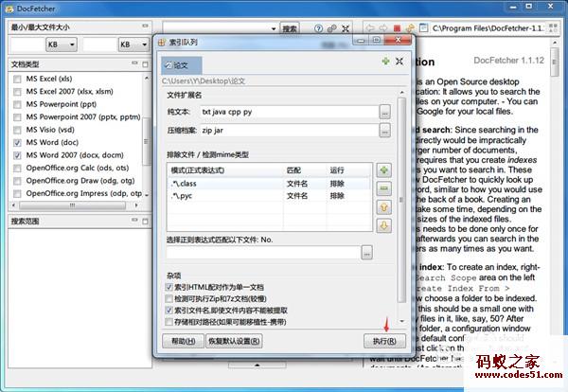
Task: Go forward in the preview pane
Action: tap(383, 27)
